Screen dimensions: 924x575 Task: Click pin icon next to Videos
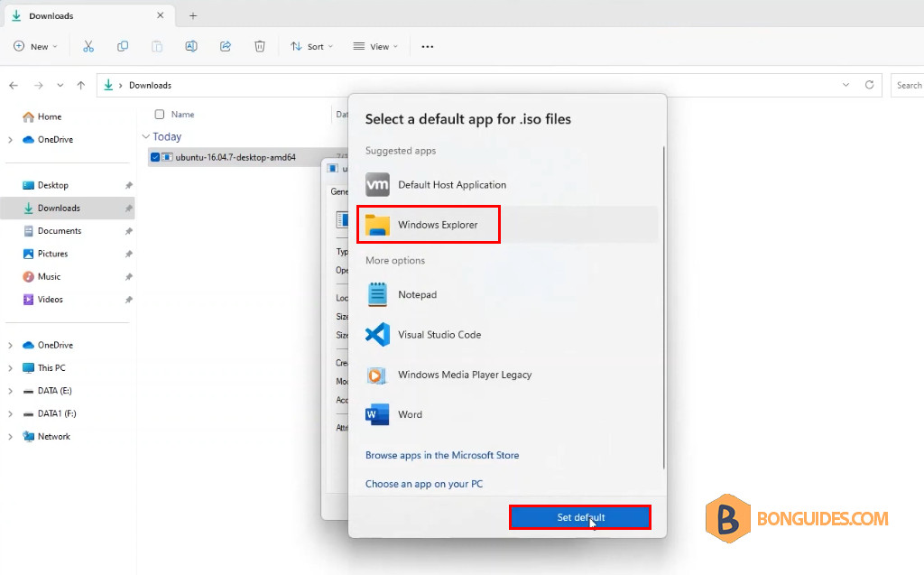tap(128, 300)
